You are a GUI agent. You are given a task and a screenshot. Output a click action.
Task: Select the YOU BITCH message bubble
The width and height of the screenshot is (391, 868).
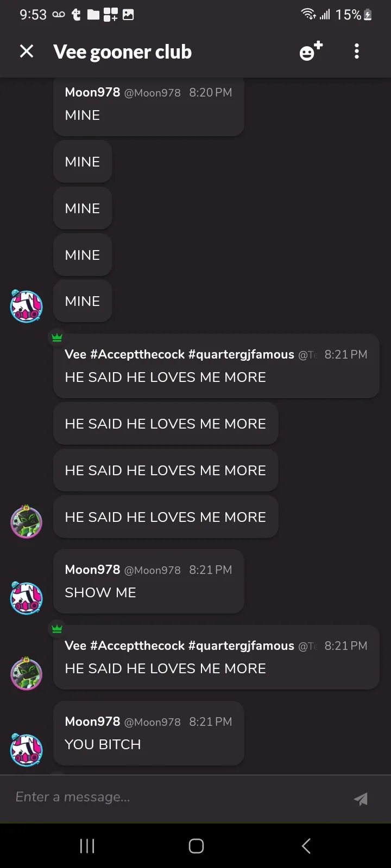coord(149,733)
